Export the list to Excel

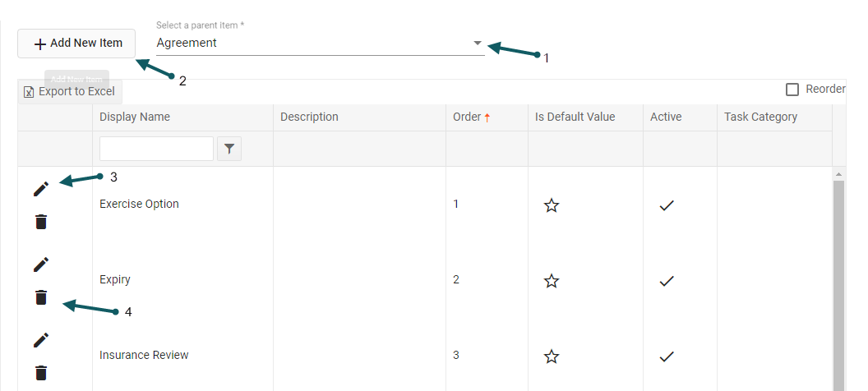tap(70, 91)
